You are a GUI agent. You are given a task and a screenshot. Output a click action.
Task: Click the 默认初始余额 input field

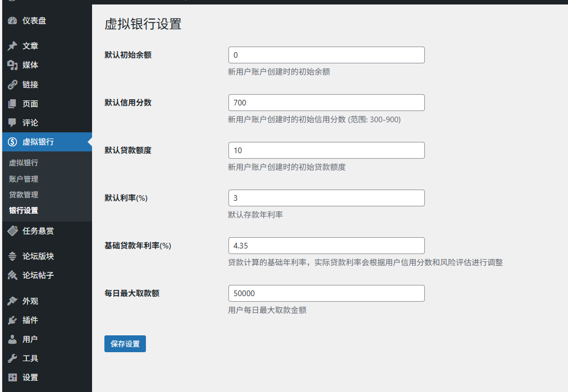pos(326,55)
